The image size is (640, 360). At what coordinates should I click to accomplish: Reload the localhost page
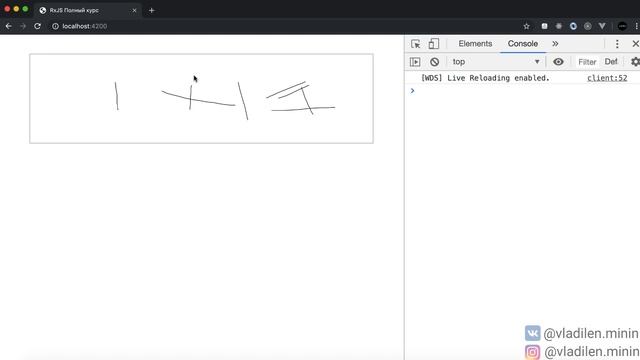point(38,26)
